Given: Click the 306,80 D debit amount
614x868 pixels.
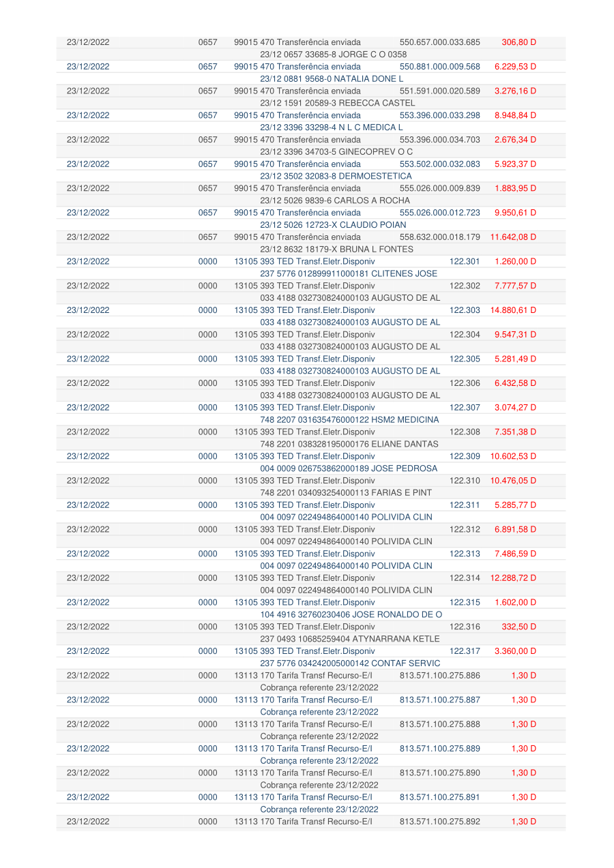Looking at the screenshot, I should coord(518,42).
